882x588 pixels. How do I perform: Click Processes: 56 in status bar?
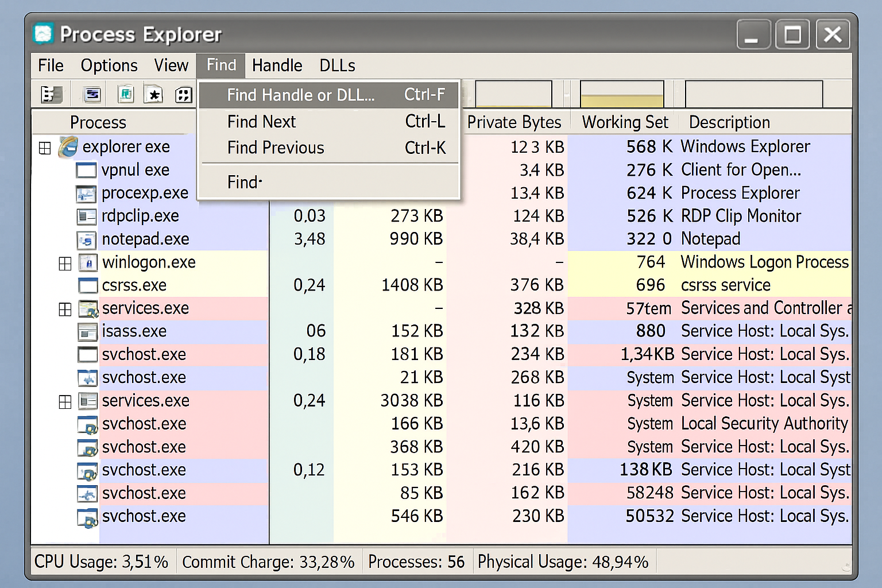click(416, 562)
